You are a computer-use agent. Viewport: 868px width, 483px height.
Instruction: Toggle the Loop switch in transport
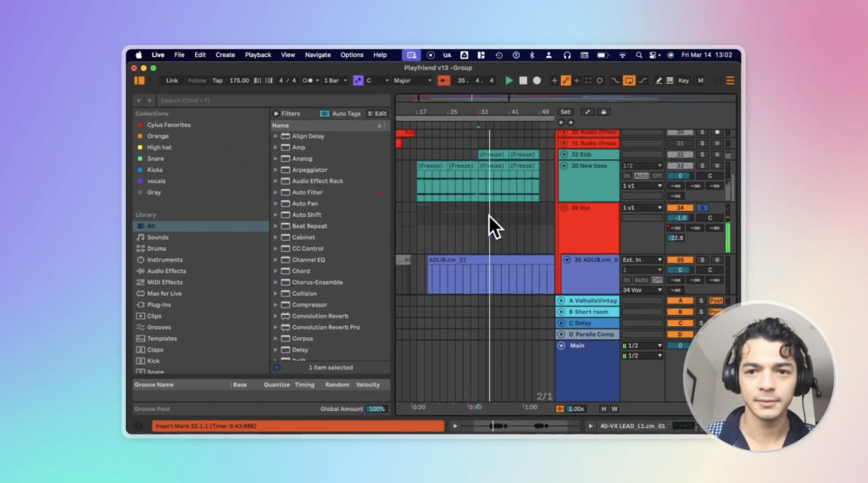coord(629,80)
